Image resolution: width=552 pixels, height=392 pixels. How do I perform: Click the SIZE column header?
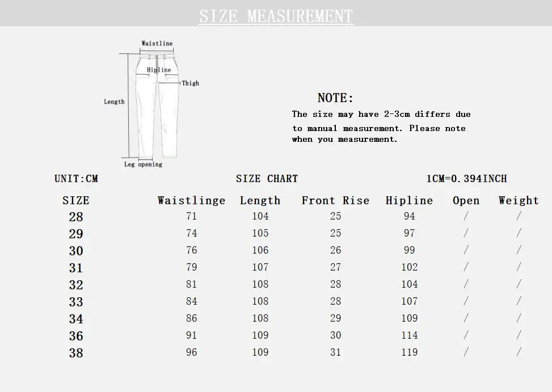coord(76,201)
